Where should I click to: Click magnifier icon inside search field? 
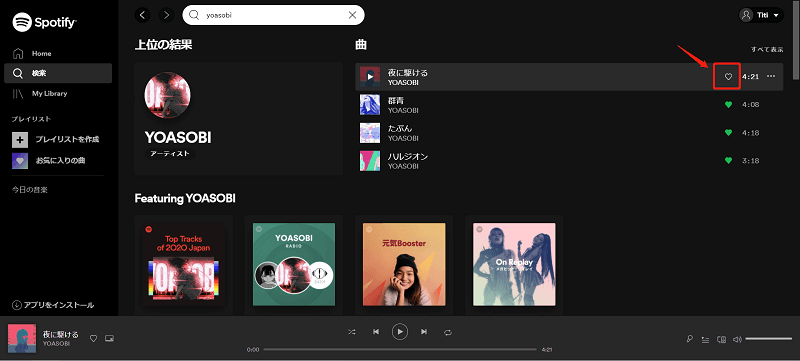[194, 15]
